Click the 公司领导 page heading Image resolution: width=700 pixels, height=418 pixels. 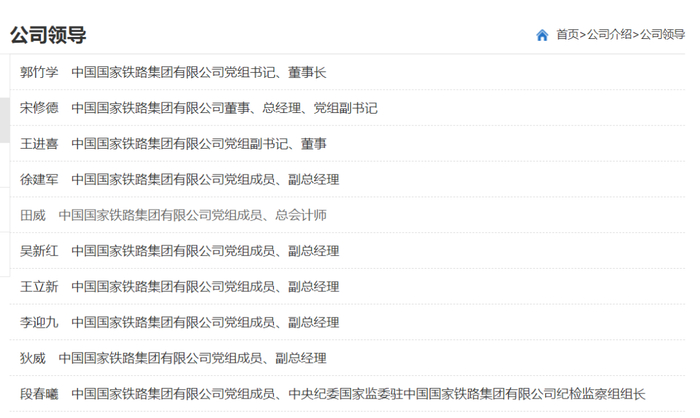[48, 35]
